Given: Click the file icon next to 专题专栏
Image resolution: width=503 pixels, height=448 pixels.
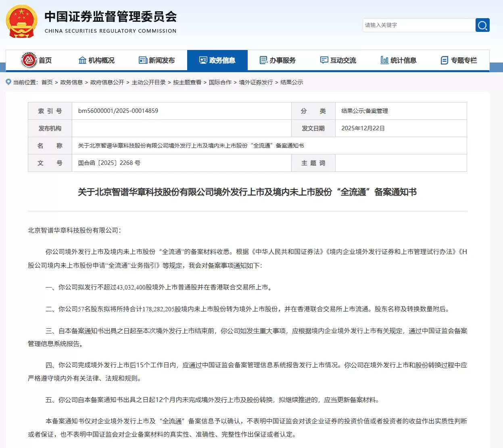Looking at the screenshot, I should click(445, 60).
